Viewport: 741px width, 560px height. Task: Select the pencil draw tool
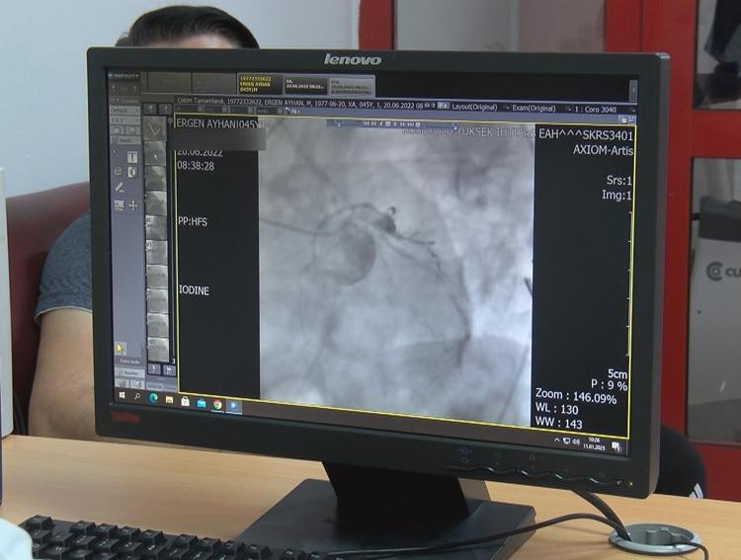[x=119, y=188]
